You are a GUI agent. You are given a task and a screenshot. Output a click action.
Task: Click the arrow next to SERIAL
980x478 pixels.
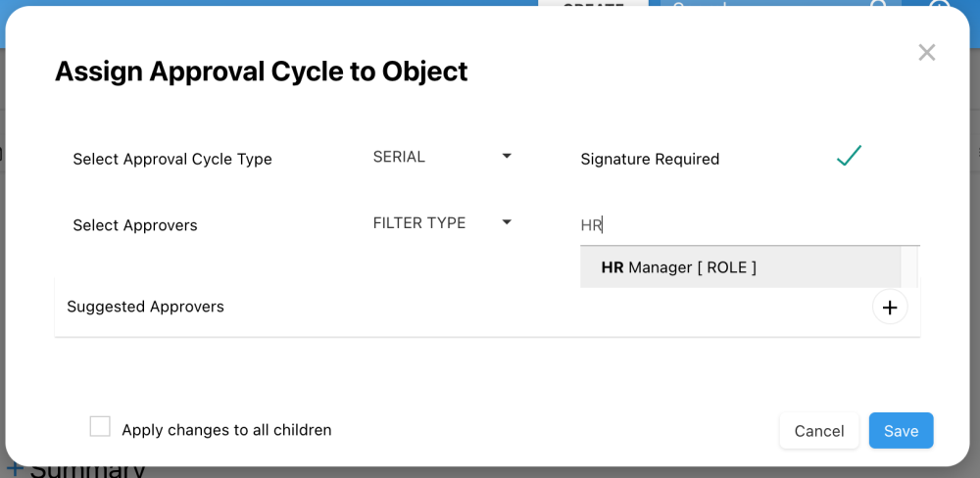pyautogui.click(x=507, y=156)
